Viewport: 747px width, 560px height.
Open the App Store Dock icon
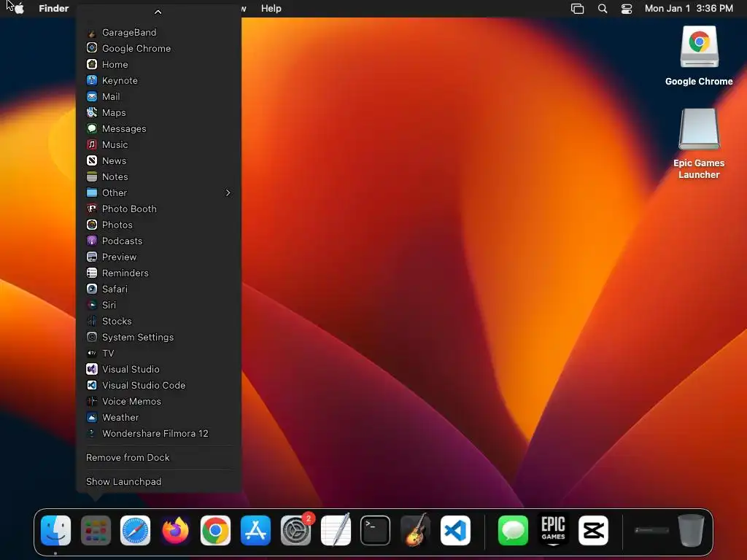[255, 530]
